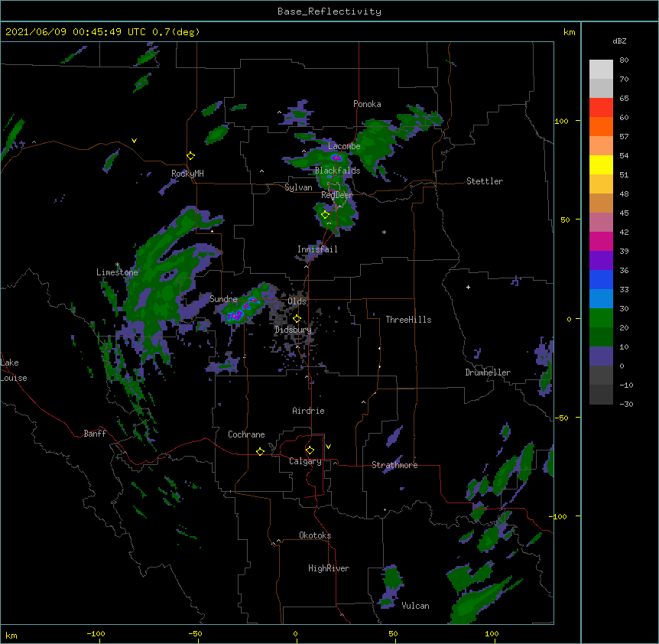
Task: Click the Cochrane city label
Action: [246, 434]
